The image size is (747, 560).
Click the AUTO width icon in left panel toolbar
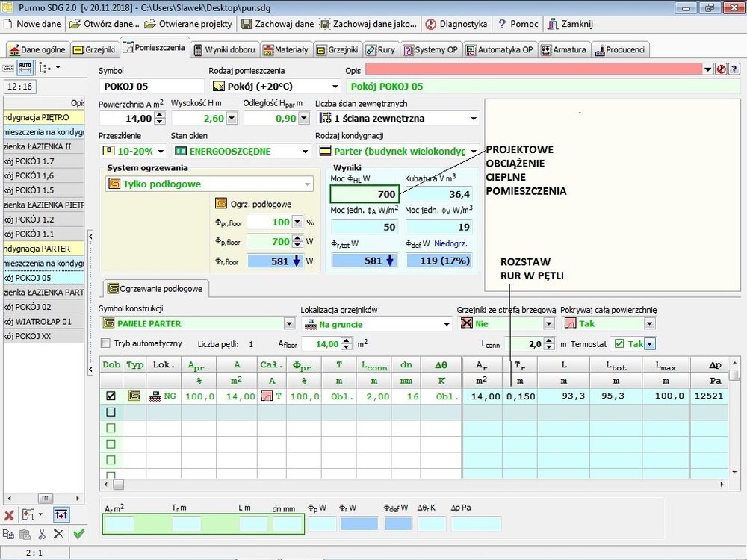pyautogui.click(x=25, y=68)
